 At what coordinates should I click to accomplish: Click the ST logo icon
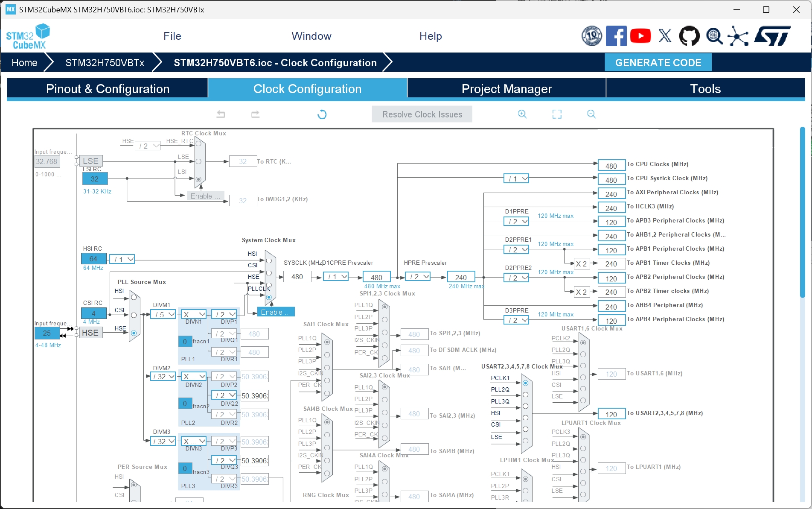pyautogui.click(x=772, y=36)
